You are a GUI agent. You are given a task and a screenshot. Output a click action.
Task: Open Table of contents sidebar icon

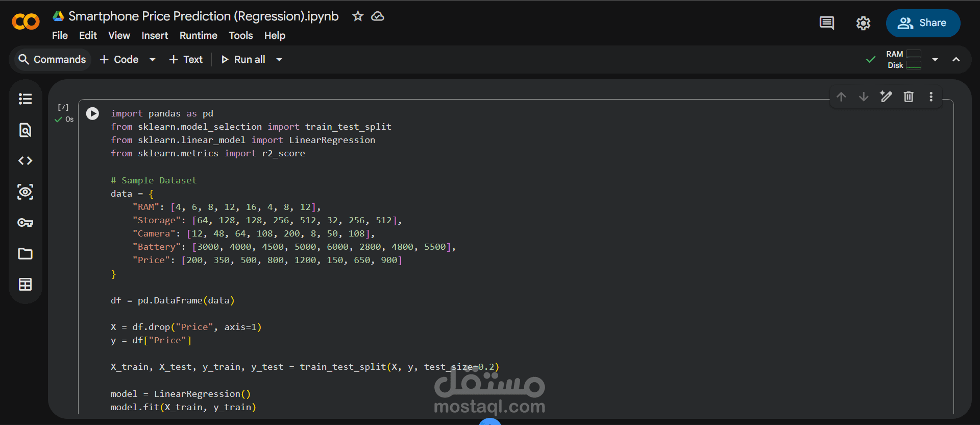25,99
